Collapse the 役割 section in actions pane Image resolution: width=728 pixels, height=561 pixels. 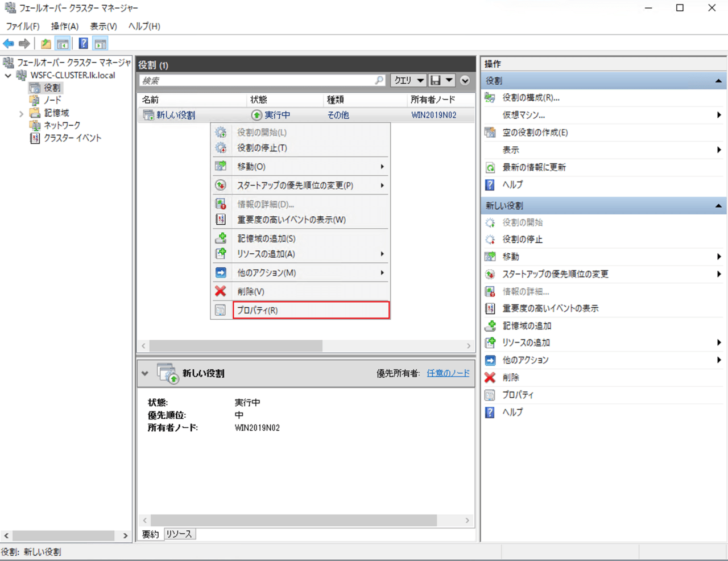pyautogui.click(x=718, y=81)
